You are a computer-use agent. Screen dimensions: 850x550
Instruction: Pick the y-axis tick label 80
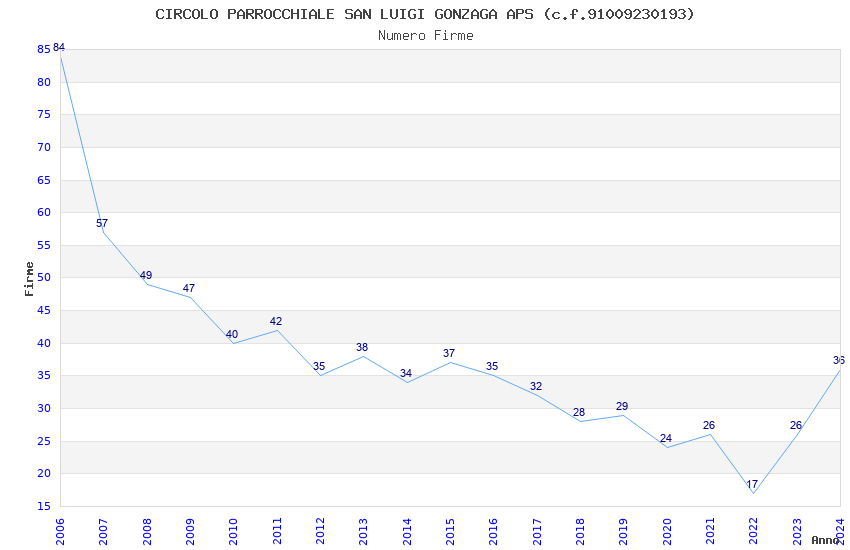pos(44,82)
